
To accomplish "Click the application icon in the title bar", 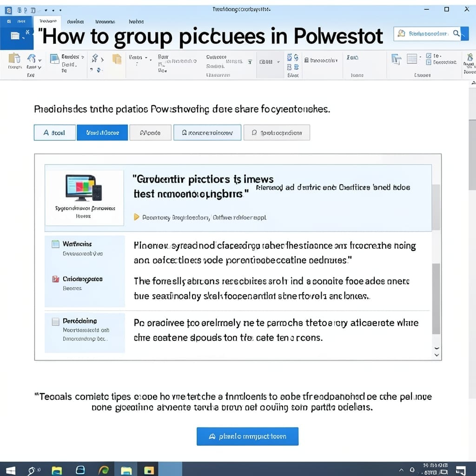I will (8, 10).
